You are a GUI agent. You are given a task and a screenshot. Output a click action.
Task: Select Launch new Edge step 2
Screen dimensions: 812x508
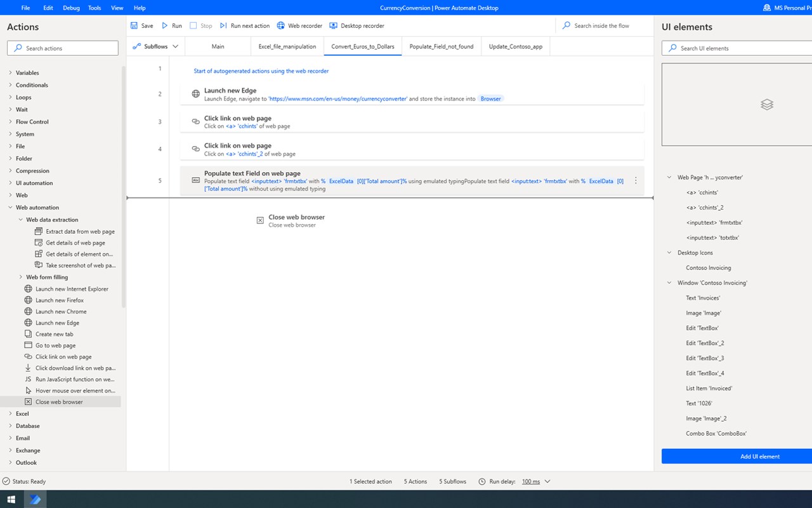pyautogui.click(x=412, y=94)
